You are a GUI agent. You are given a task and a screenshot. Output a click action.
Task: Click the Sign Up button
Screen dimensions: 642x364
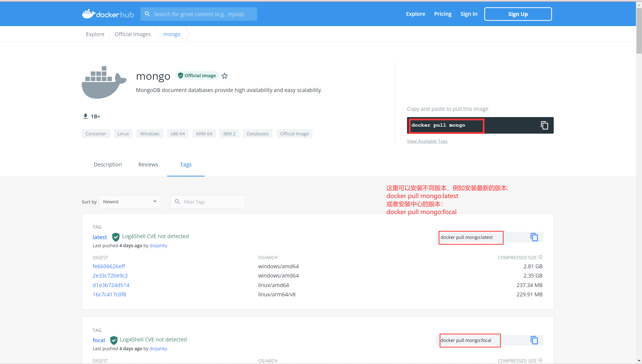(x=518, y=14)
